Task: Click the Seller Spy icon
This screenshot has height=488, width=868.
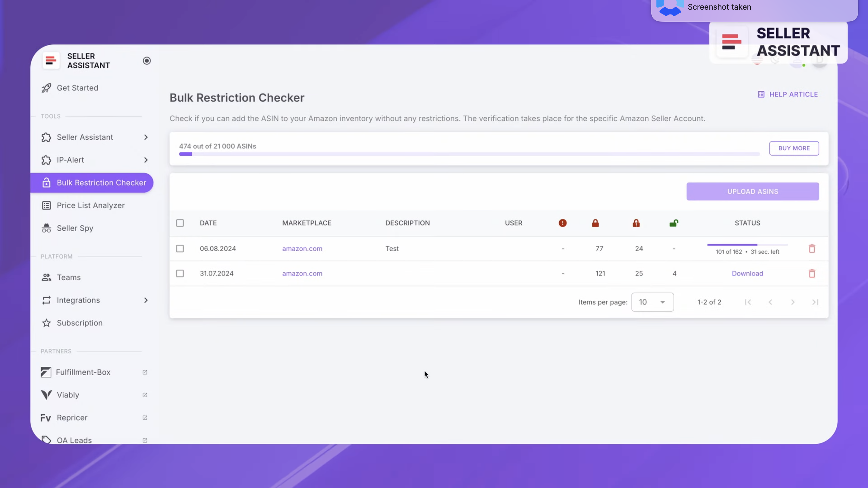Action: 46,228
